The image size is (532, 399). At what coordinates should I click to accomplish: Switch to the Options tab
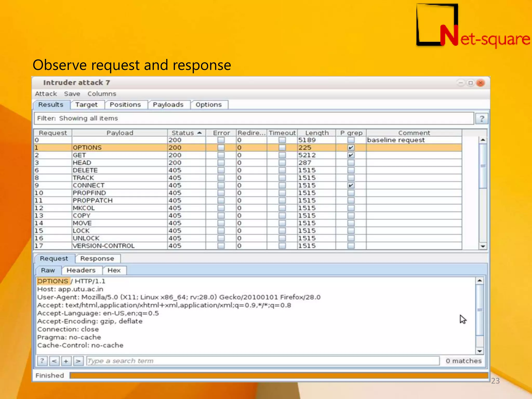(x=209, y=105)
